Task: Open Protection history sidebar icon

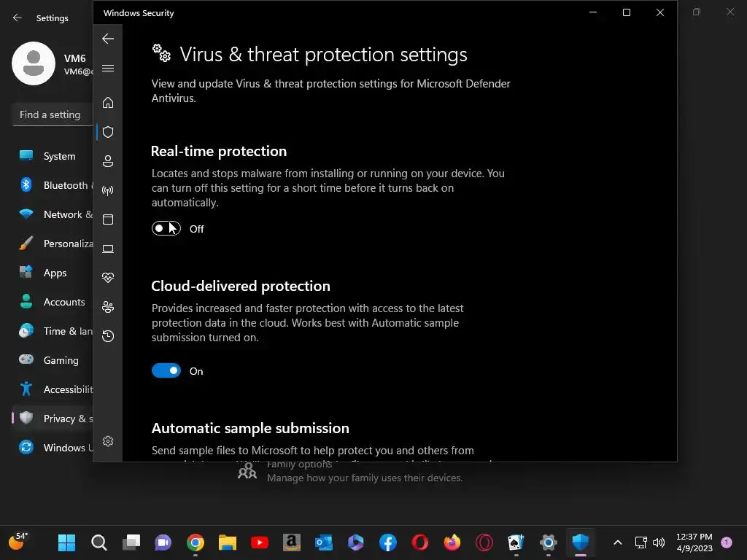Action: click(108, 336)
